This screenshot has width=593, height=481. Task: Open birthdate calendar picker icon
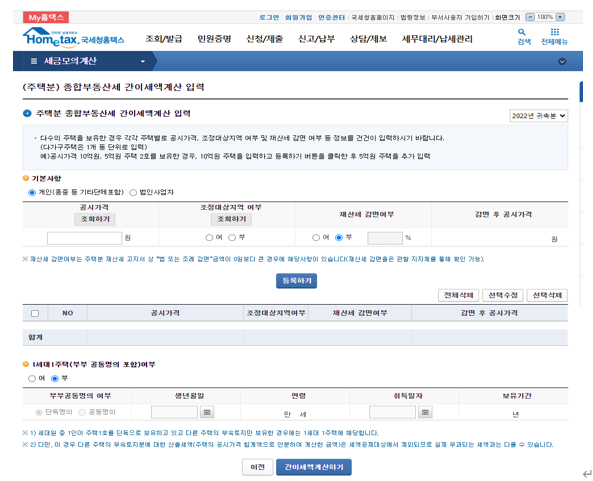[x=207, y=412]
